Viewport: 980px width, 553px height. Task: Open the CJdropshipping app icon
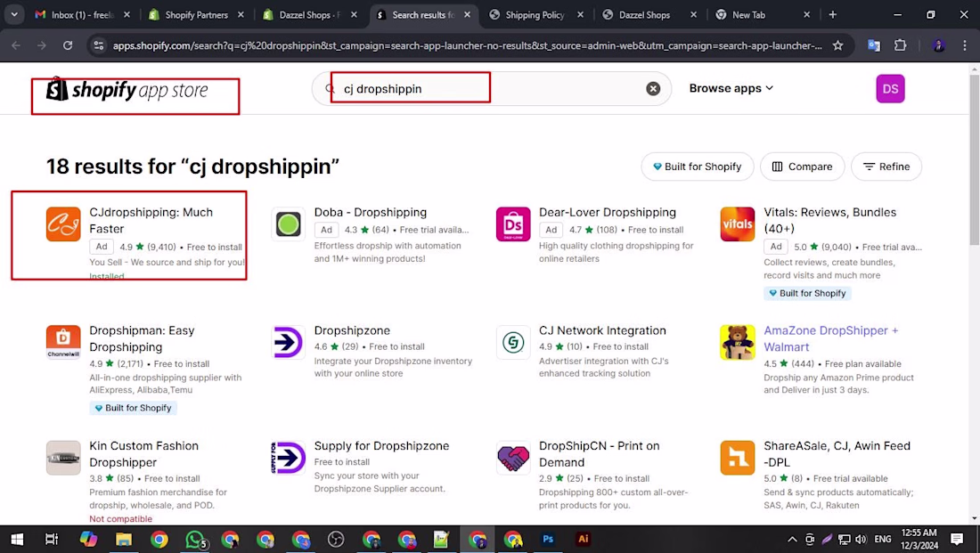tap(63, 224)
